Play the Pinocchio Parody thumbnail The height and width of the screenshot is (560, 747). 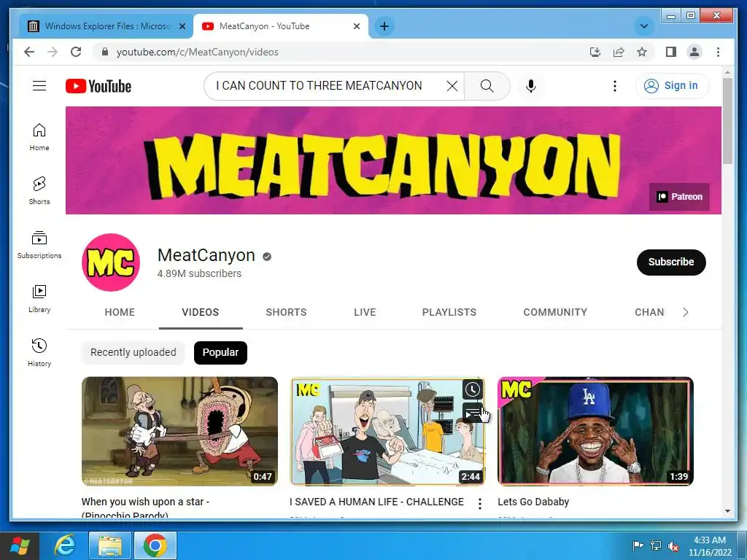[x=179, y=431]
